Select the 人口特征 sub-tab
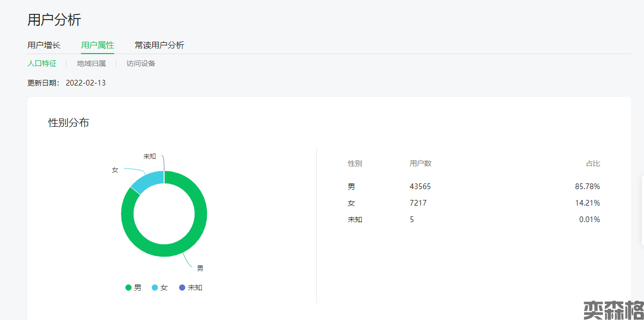 42,64
